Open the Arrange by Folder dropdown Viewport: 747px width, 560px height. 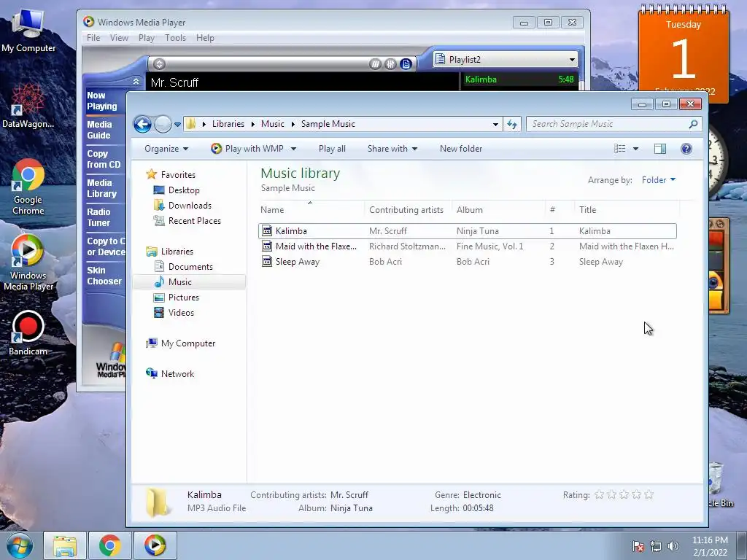pos(659,180)
